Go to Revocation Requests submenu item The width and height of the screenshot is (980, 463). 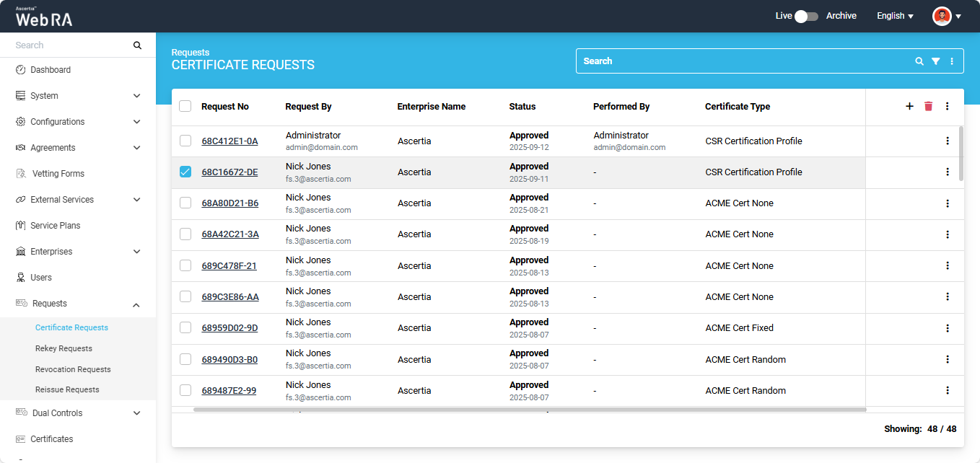[x=73, y=369]
